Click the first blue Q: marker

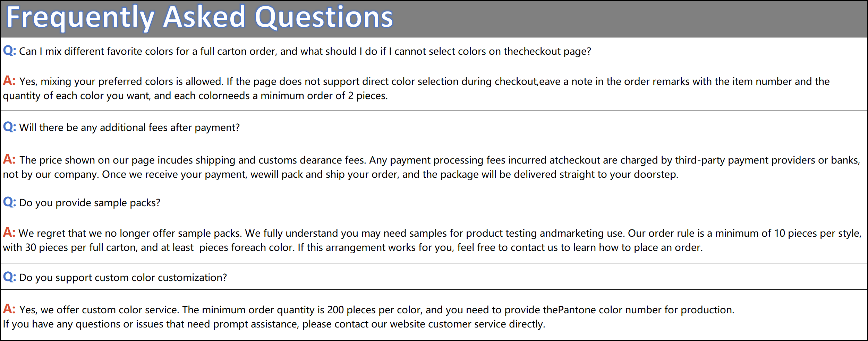(9, 51)
